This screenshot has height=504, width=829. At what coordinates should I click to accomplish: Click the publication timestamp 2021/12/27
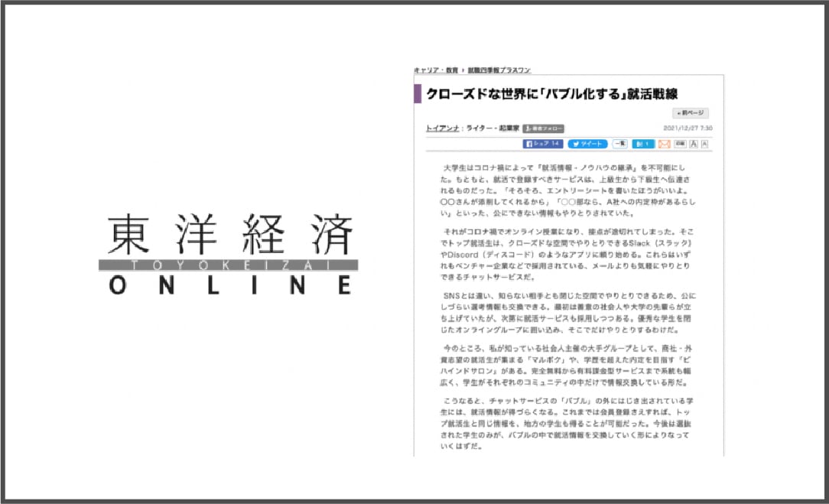(x=684, y=127)
